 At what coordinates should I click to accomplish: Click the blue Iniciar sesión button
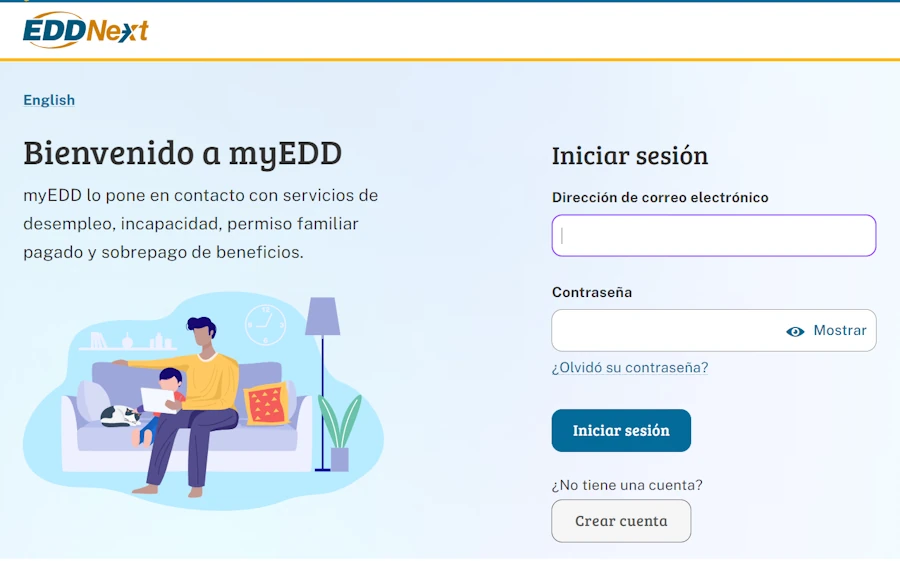tap(621, 431)
